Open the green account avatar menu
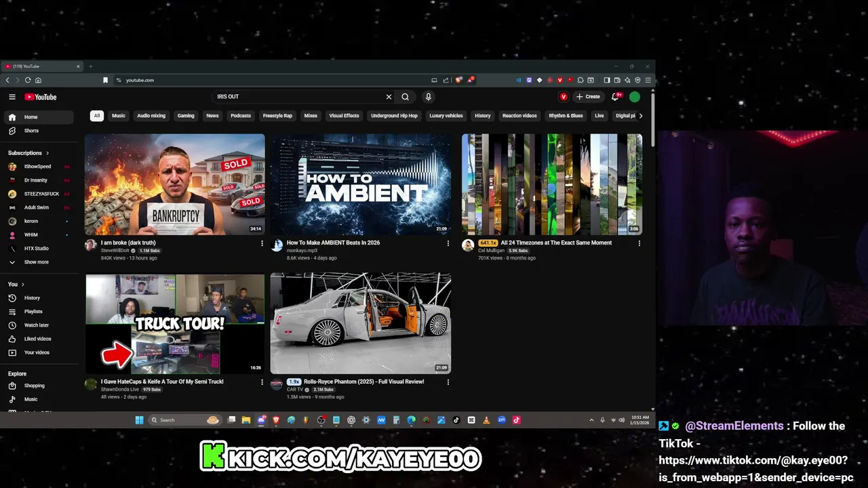 coord(635,97)
